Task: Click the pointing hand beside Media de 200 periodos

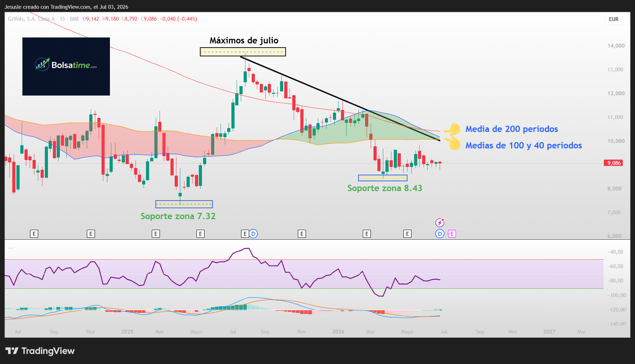Action: coord(452,129)
